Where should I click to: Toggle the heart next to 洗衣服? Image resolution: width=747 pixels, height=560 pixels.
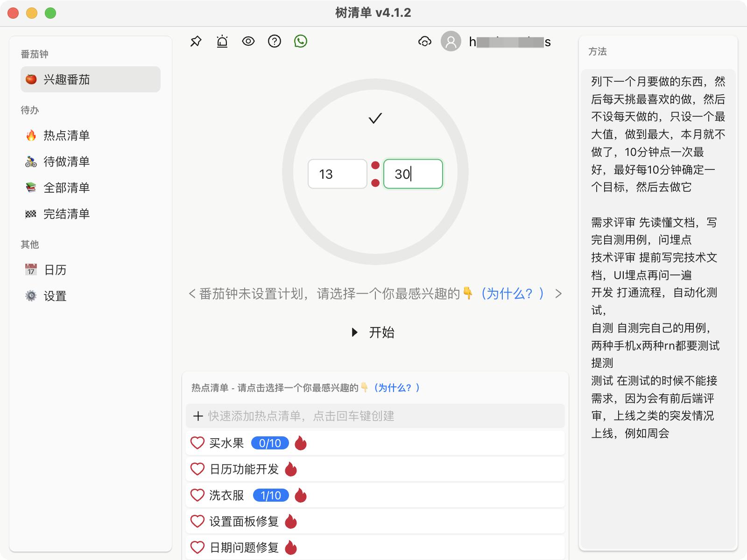pos(197,495)
